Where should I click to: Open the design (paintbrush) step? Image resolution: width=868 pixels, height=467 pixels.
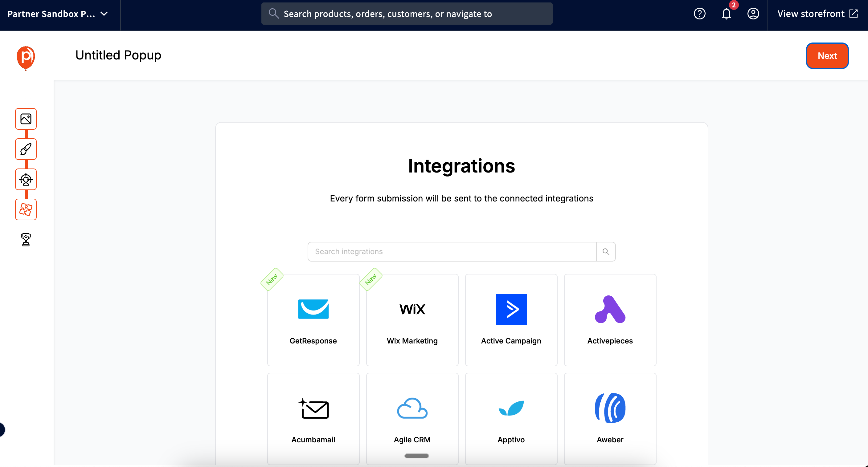pos(26,149)
